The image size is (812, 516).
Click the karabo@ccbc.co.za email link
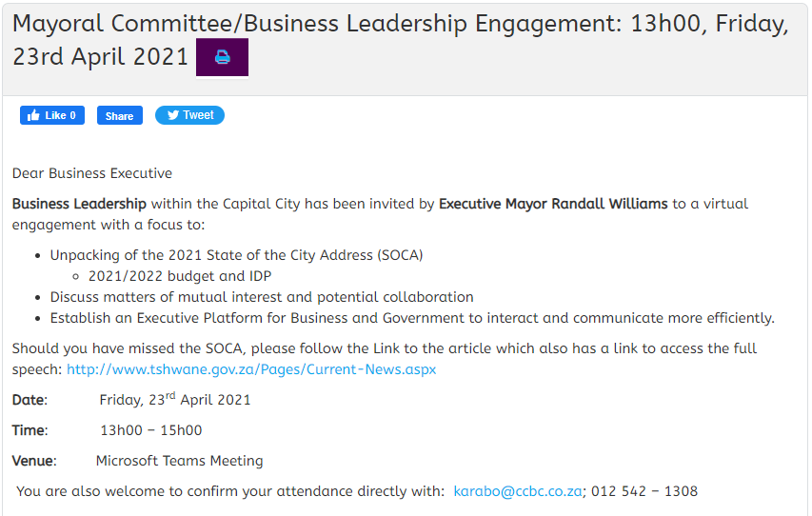click(518, 491)
